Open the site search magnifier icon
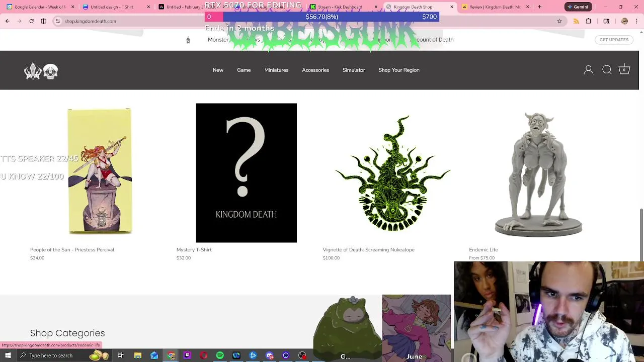Image resolution: width=644 pixels, height=362 pixels. click(607, 70)
